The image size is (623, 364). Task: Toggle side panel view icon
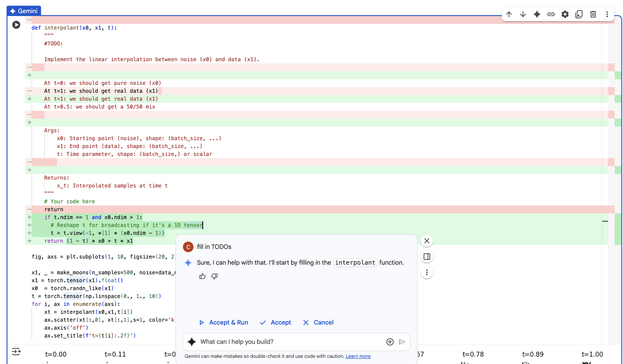427,257
